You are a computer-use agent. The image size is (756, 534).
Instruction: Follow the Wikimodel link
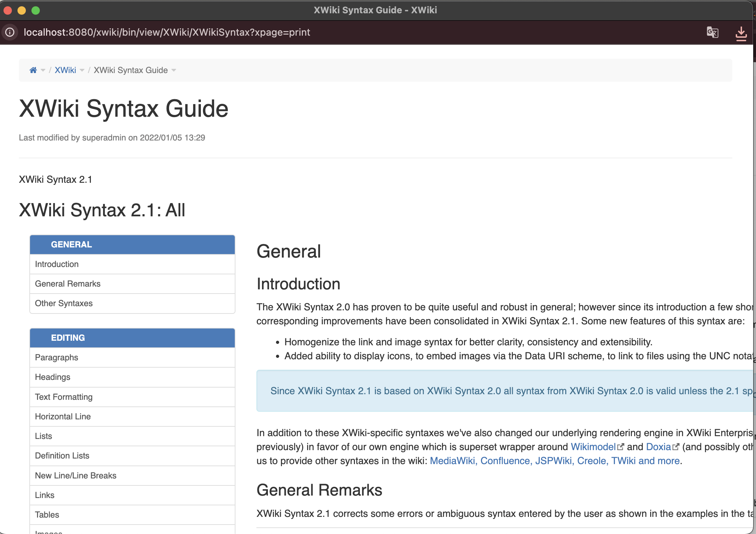pos(593,447)
